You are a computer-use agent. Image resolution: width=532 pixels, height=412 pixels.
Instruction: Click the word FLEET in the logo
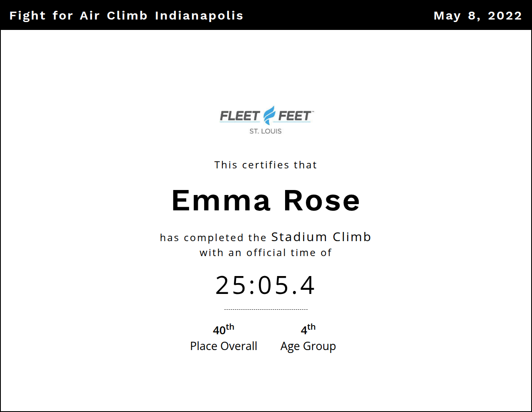[240, 116]
